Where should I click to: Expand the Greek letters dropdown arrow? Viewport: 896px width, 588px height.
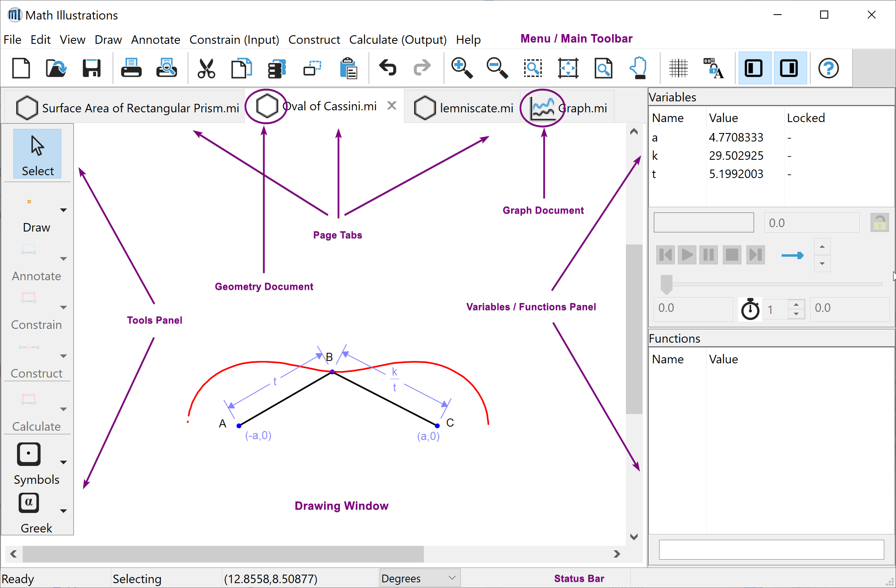(x=63, y=511)
